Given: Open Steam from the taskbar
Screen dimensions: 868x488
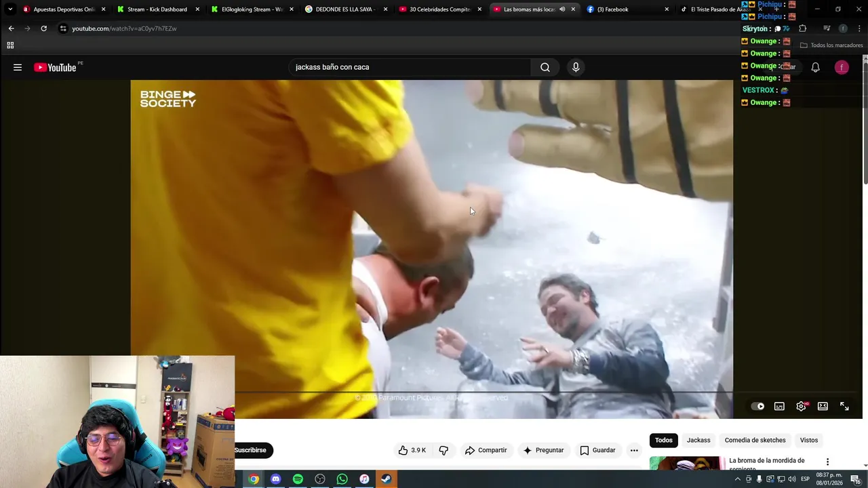Looking at the screenshot, I should tap(386, 479).
